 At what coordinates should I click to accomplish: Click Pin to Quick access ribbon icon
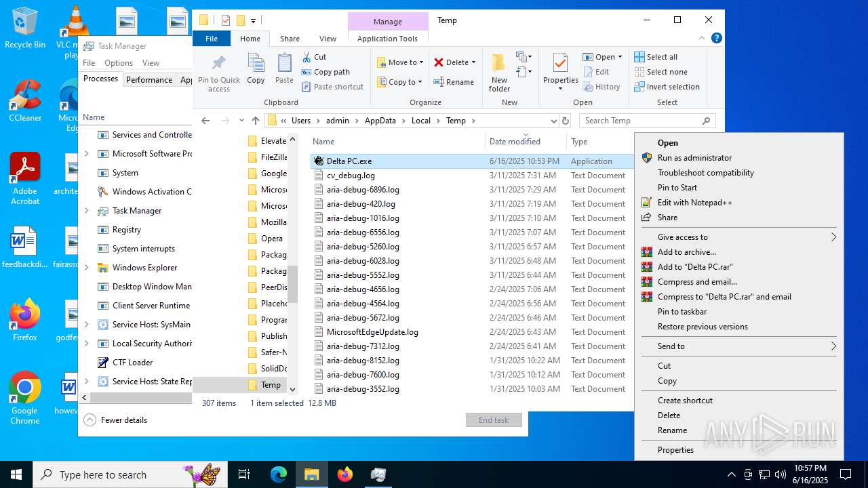(218, 73)
